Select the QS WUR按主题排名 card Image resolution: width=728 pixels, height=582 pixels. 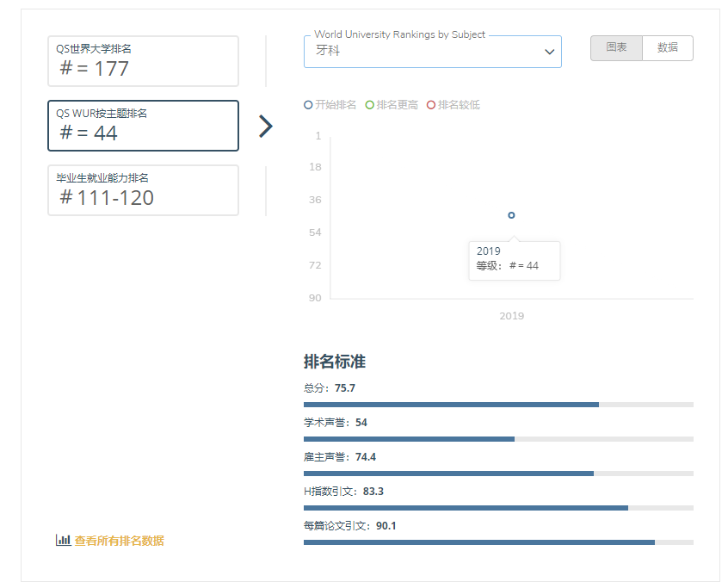(x=143, y=126)
